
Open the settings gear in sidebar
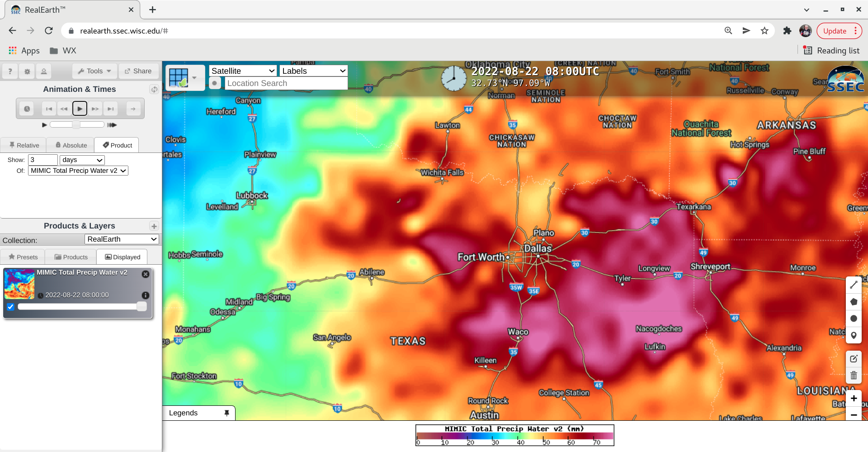click(x=27, y=71)
